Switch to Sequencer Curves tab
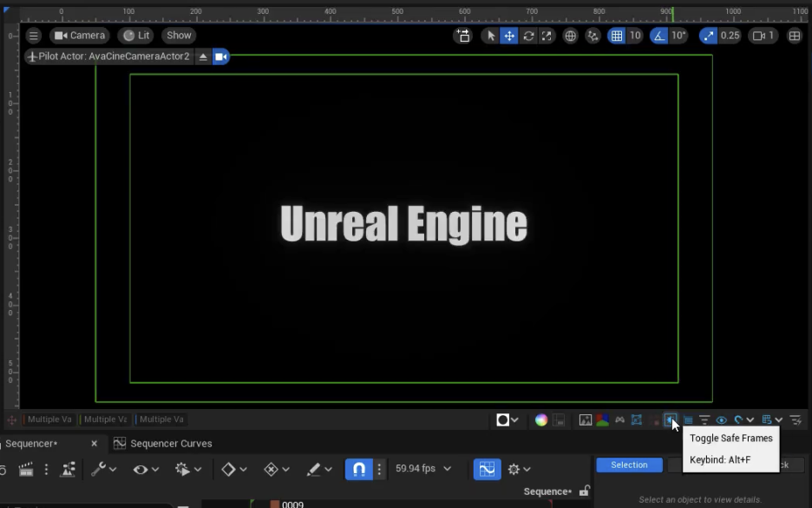Screen dimensions: 812x508 [x=163, y=444]
